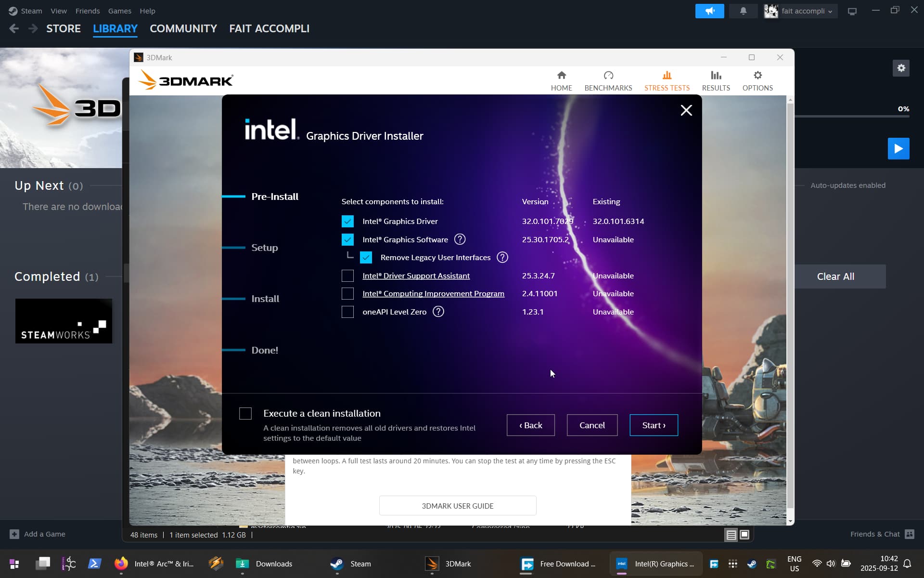Uncheck the Intel Graphics Driver checkbox

347,221
